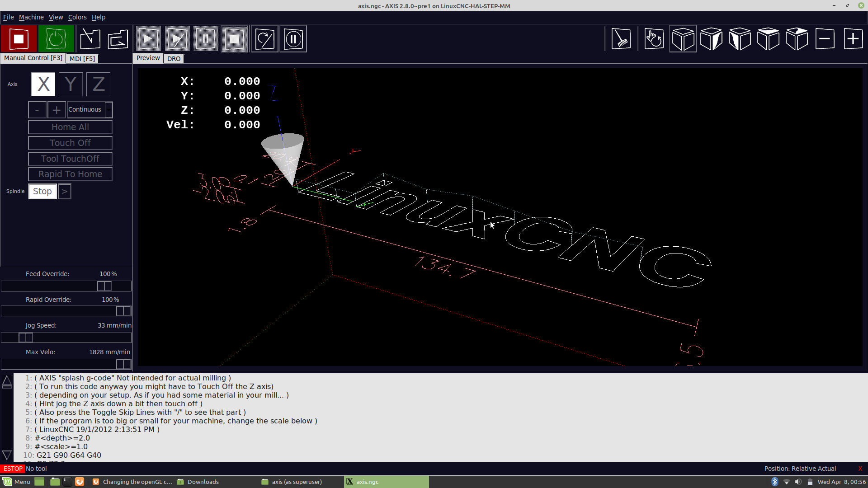
Task: Clear live plot broom icon
Action: pyautogui.click(x=621, y=39)
